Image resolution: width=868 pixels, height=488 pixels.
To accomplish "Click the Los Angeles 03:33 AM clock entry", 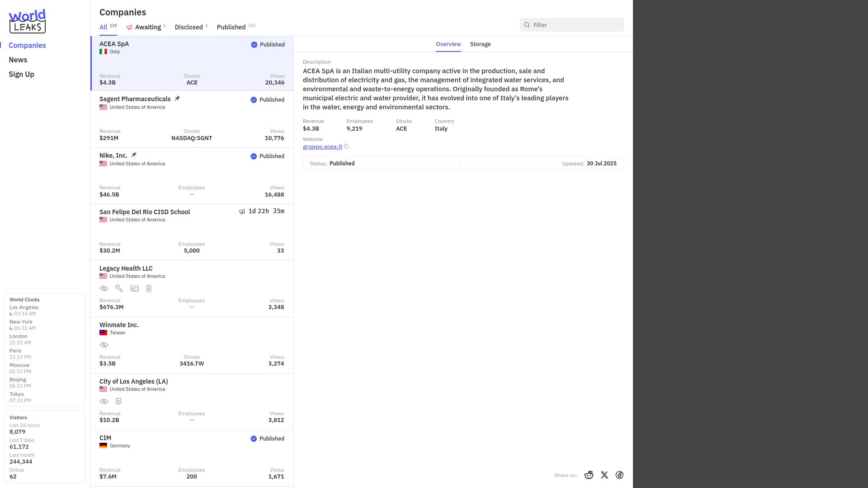I will tap(24, 310).
